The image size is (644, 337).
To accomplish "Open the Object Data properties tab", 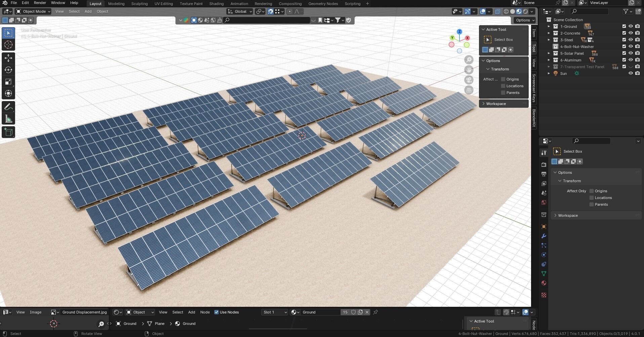I will click(544, 274).
